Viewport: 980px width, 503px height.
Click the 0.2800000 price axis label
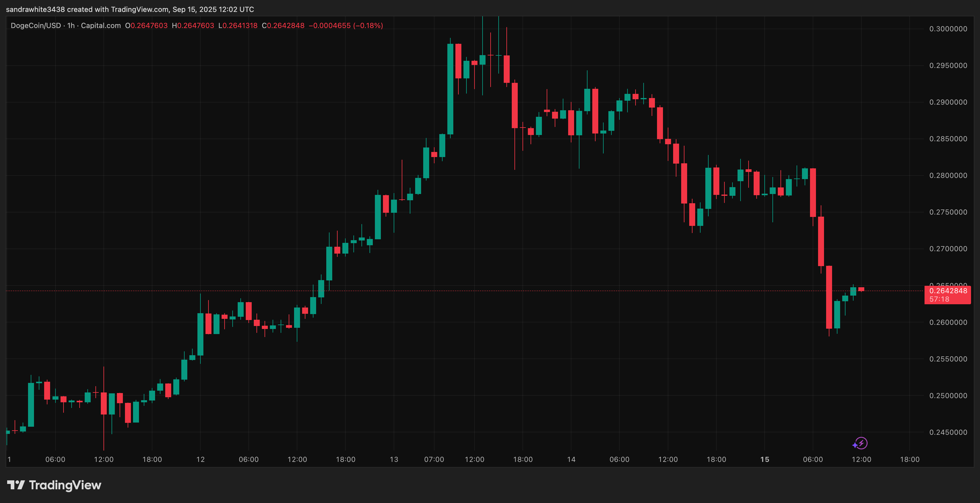pos(948,176)
